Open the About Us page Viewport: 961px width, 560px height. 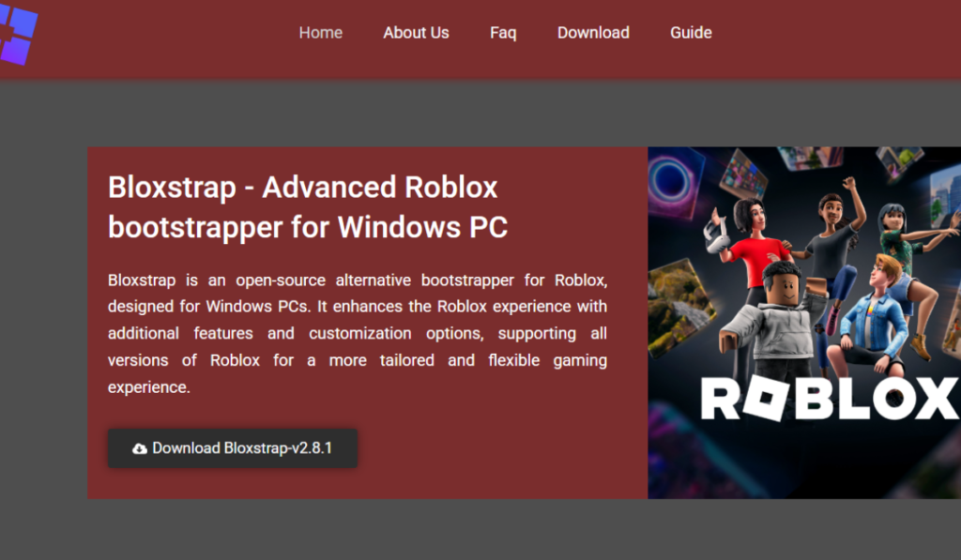(x=416, y=33)
